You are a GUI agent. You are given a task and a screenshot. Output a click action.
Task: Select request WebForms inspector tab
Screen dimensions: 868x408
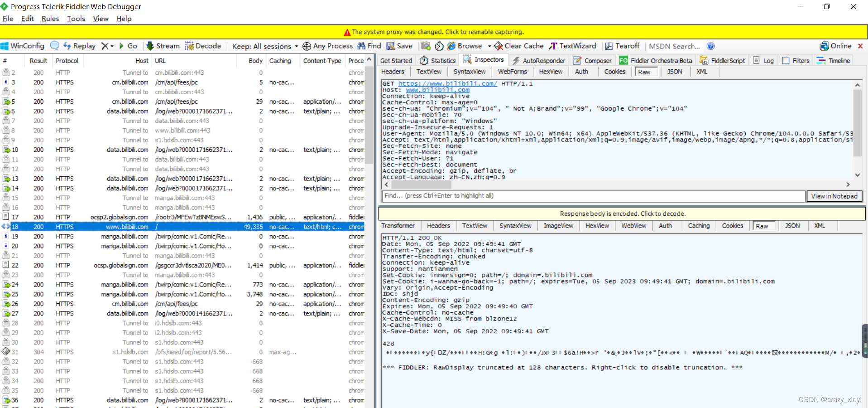513,72
